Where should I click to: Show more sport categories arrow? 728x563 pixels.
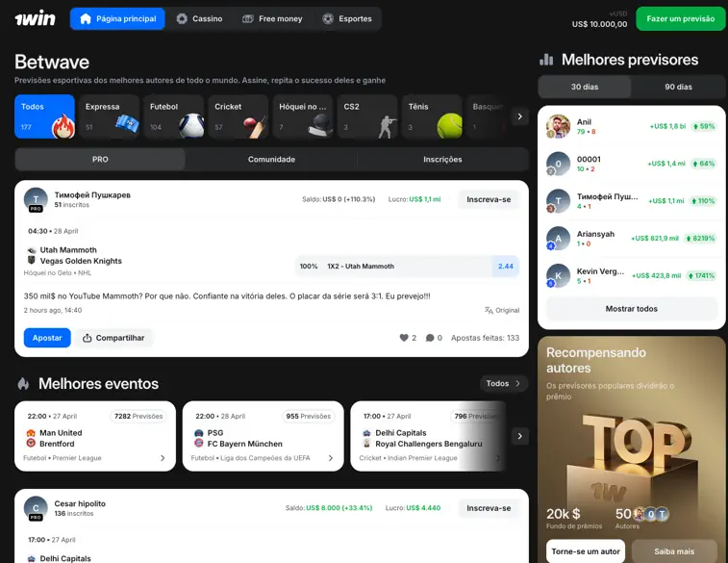coord(520,116)
